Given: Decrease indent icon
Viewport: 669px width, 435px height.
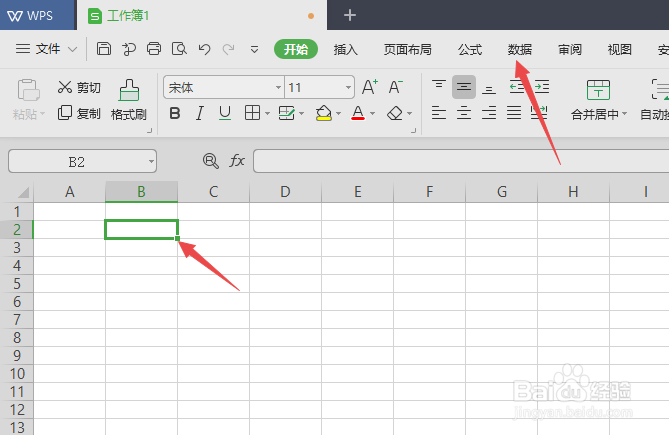Looking at the screenshot, I should tap(517, 87).
